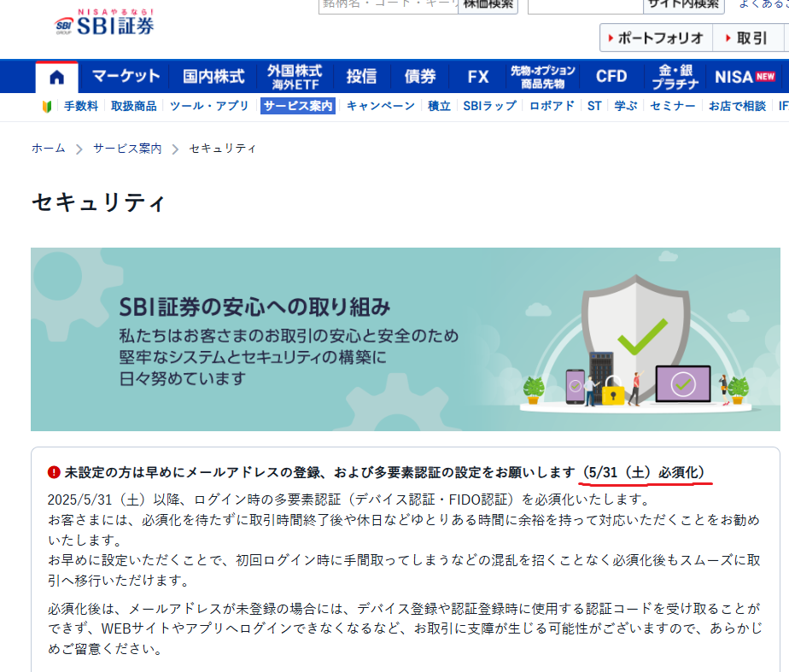Select the NISA tab
Image resolution: width=789 pixels, height=672 pixels.
point(745,77)
